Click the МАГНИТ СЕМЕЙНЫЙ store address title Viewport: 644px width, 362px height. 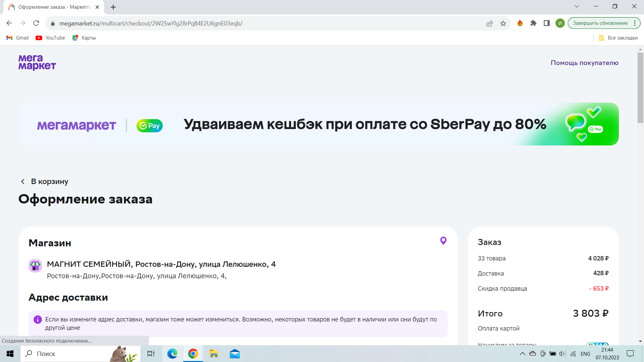point(161,264)
